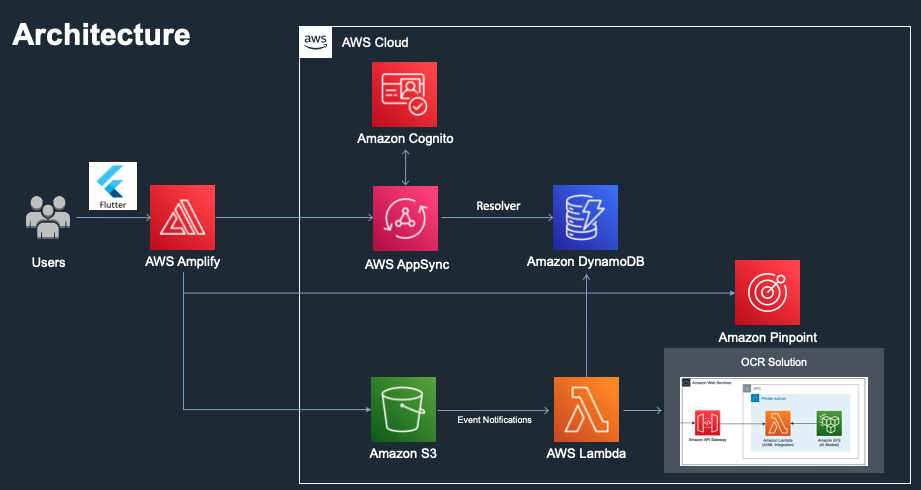
Task: Click the Amazon Pinpoint target icon
Action: pos(767,292)
